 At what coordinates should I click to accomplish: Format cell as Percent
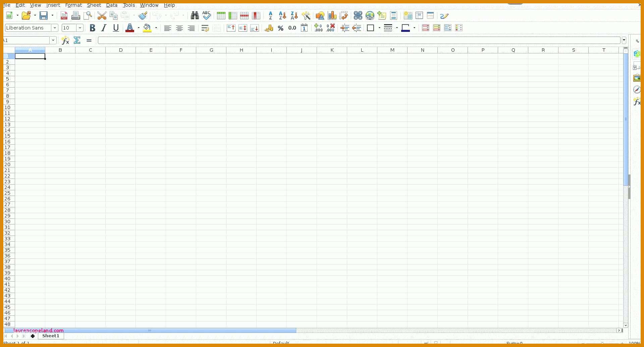281,28
